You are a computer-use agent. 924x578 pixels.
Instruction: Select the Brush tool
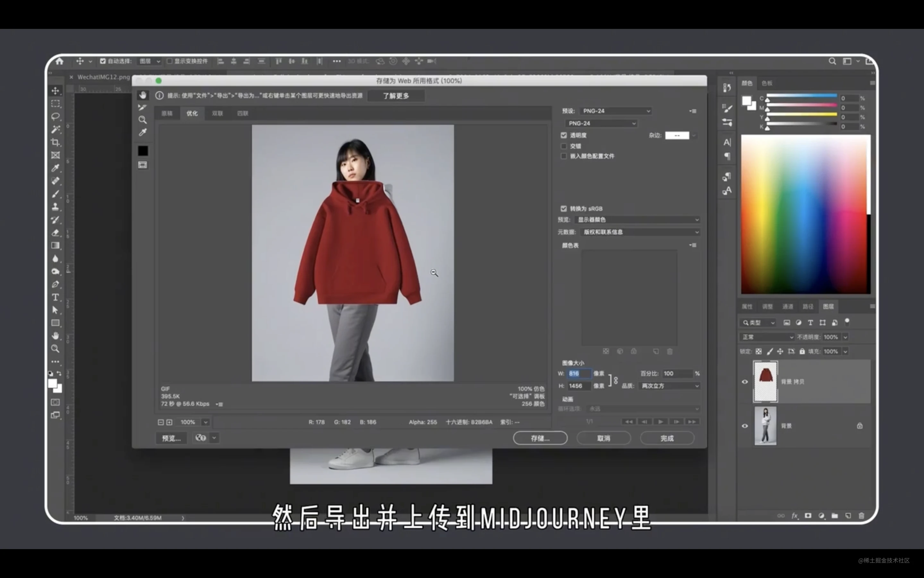[56, 194]
